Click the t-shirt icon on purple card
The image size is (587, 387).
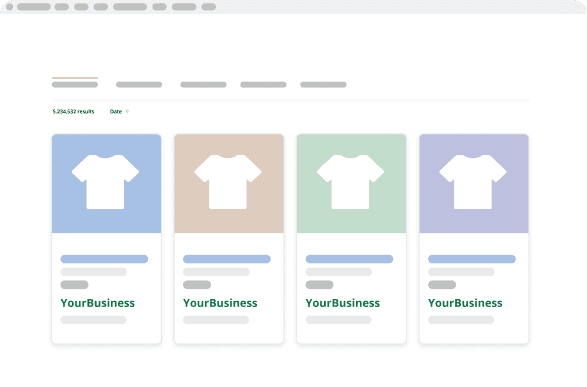[473, 182]
